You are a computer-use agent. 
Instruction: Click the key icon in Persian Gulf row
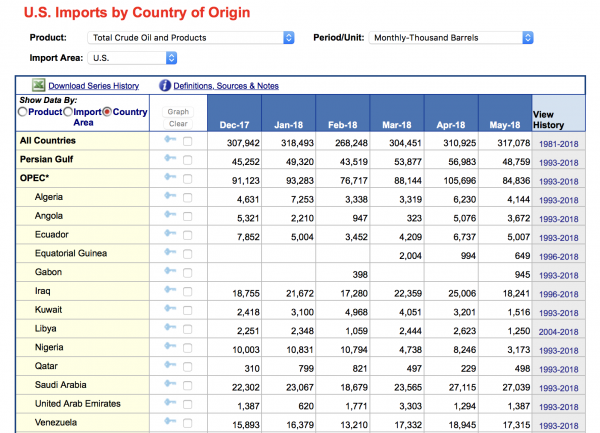coord(170,158)
